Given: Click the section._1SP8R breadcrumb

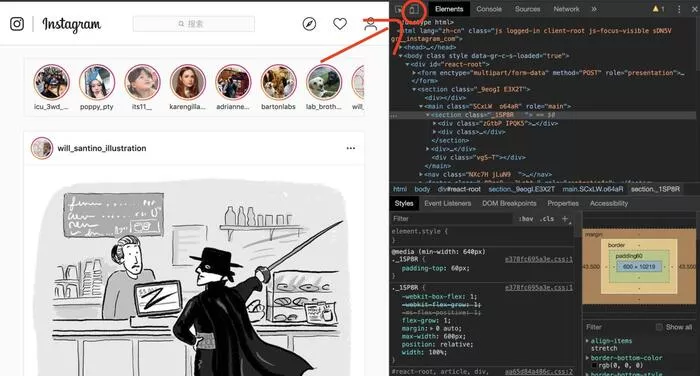Looking at the screenshot, I should [x=655, y=189].
